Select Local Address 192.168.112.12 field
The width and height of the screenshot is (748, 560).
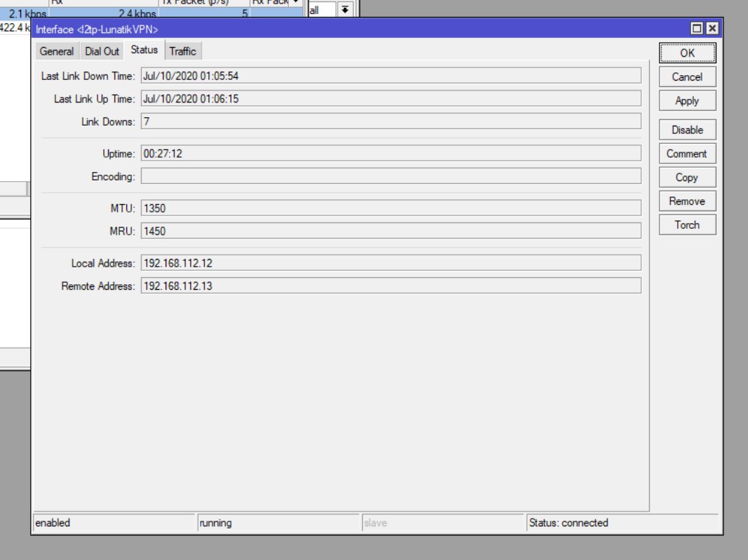coord(391,263)
